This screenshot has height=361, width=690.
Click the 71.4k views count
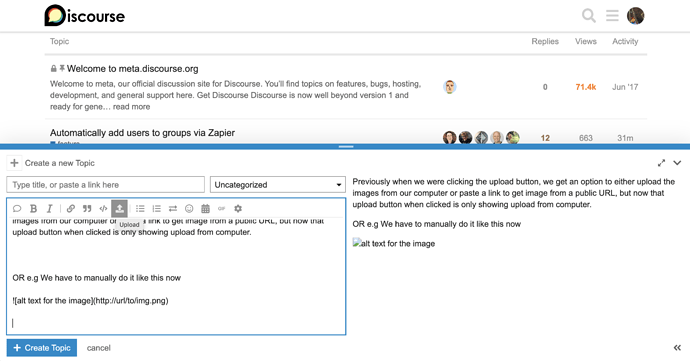coord(586,87)
